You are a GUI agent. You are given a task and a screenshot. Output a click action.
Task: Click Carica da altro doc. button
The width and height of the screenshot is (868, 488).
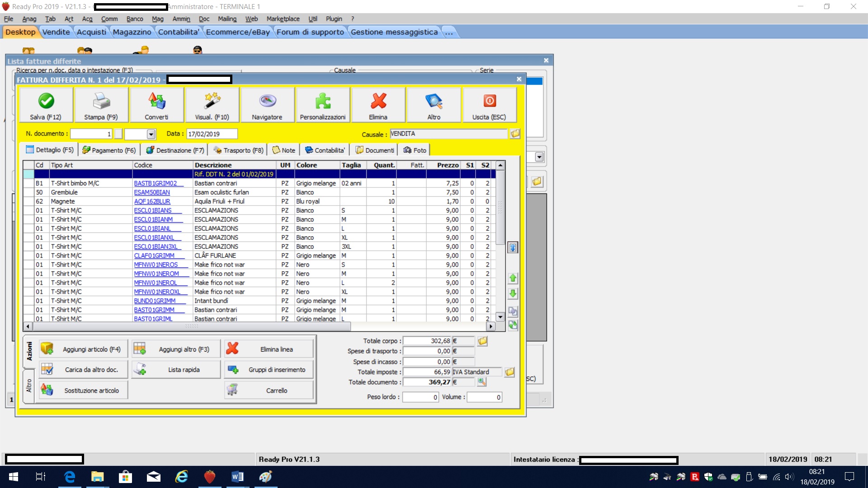click(83, 370)
